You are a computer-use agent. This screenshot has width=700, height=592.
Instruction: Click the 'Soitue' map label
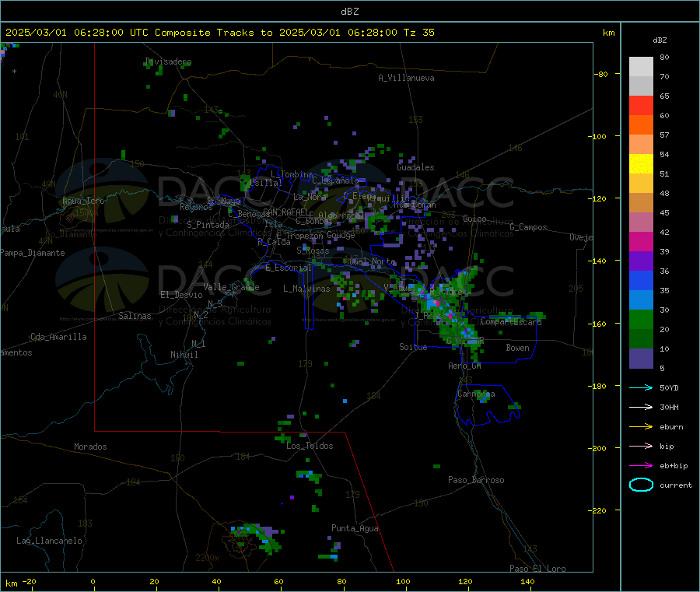pyautogui.click(x=413, y=347)
